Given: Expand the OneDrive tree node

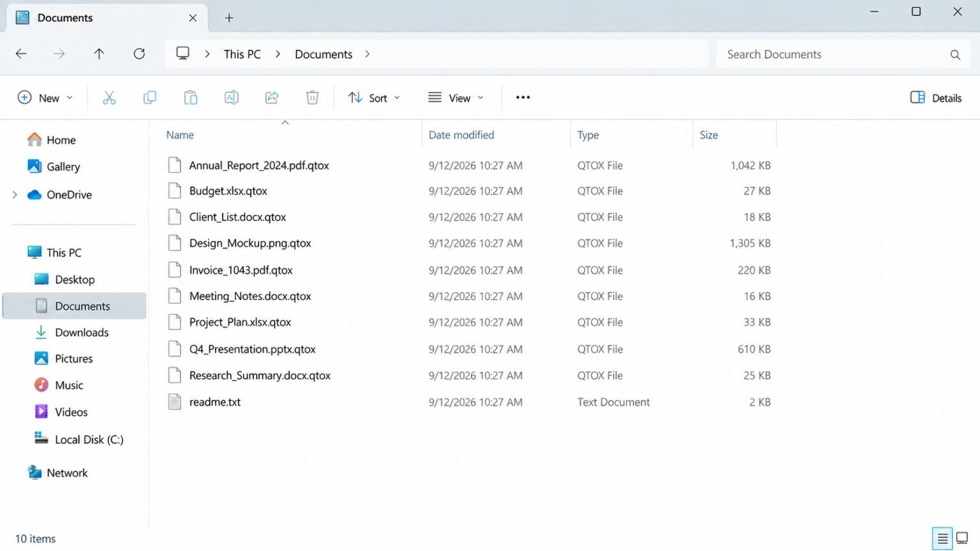Looking at the screenshot, I should (15, 195).
